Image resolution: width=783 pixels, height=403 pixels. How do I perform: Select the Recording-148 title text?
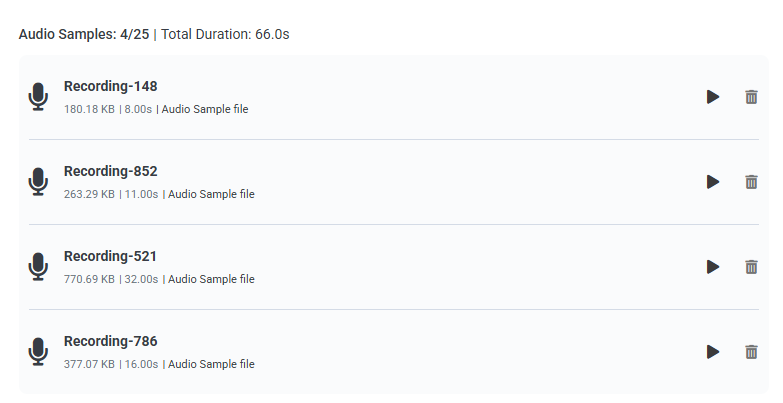110,86
